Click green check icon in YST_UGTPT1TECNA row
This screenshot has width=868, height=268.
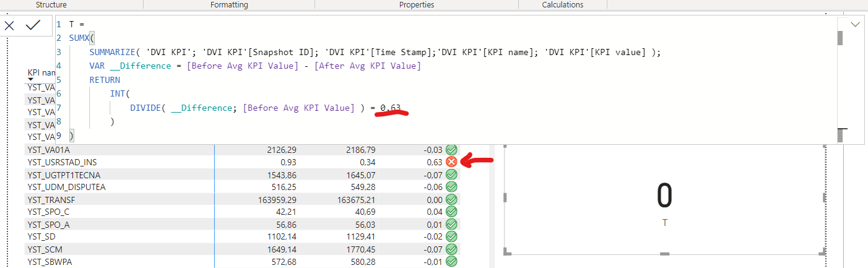(451, 175)
